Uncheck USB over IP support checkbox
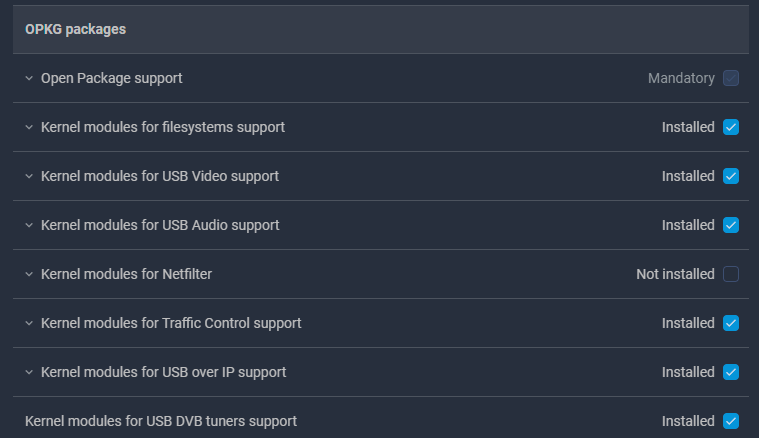 731,372
